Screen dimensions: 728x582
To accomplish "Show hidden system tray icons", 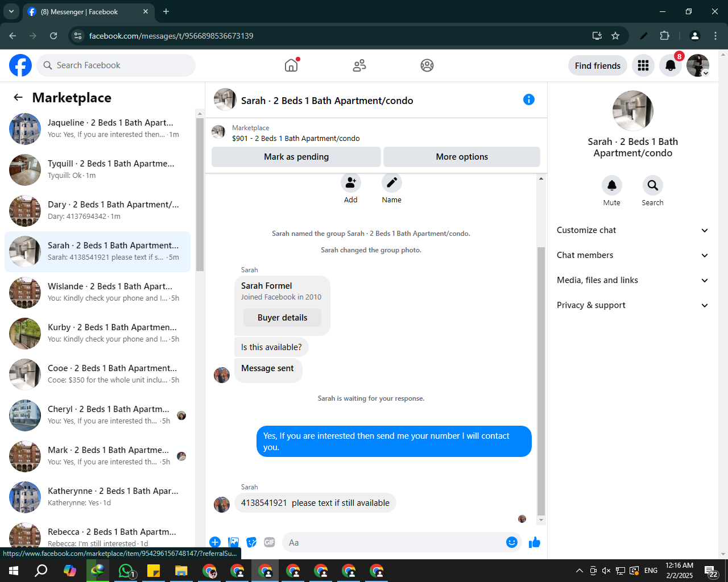I will 579,571.
